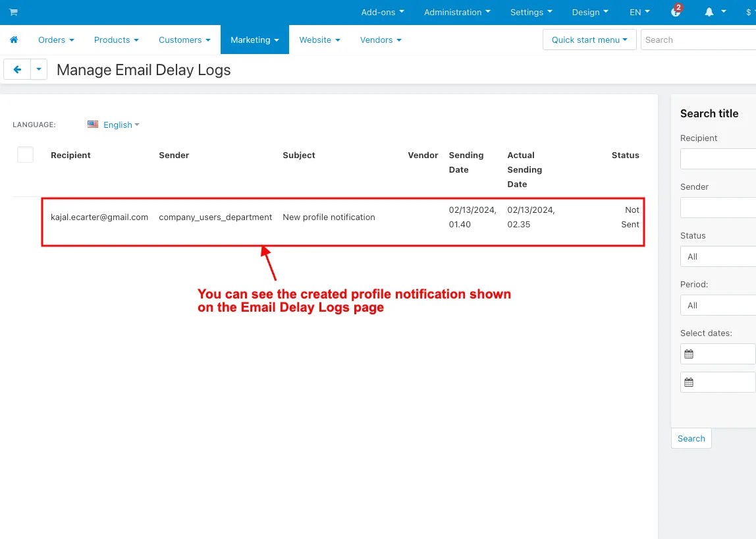Click the Sending Date column header
This screenshot has width=756, height=539.
pyautogui.click(x=466, y=162)
